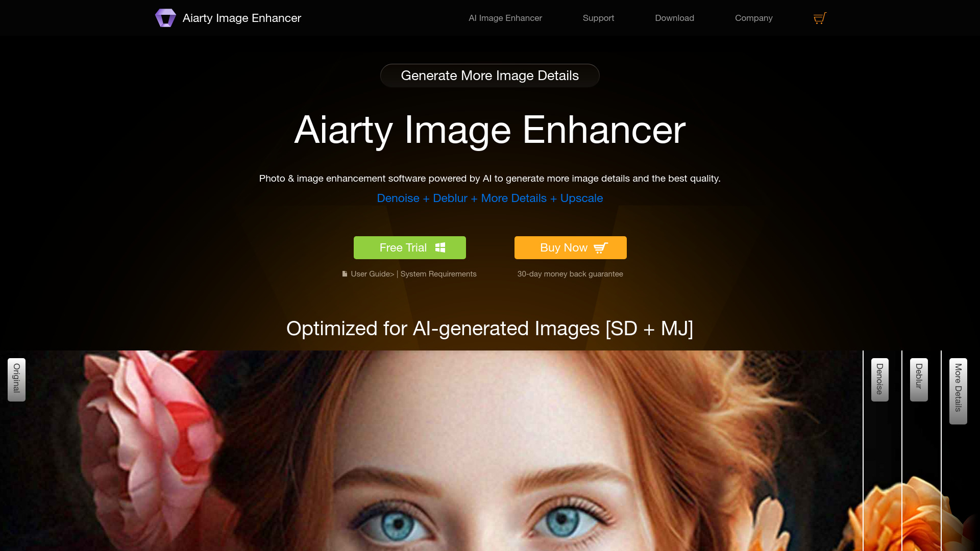
Task: Expand the Company dropdown menu
Action: (x=754, y=18)
